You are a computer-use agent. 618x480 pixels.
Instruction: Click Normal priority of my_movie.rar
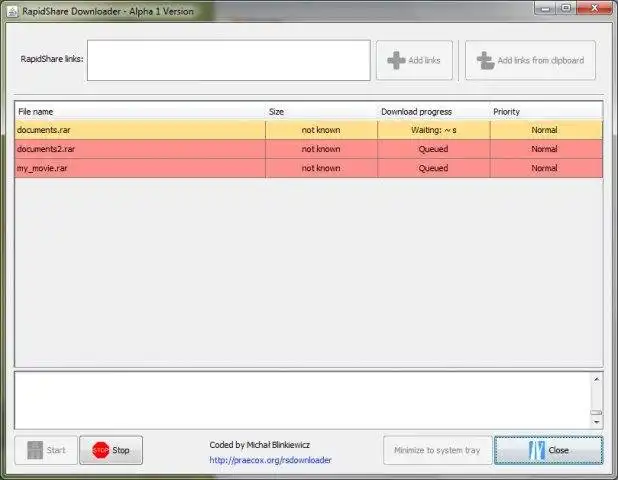point(546,168)
